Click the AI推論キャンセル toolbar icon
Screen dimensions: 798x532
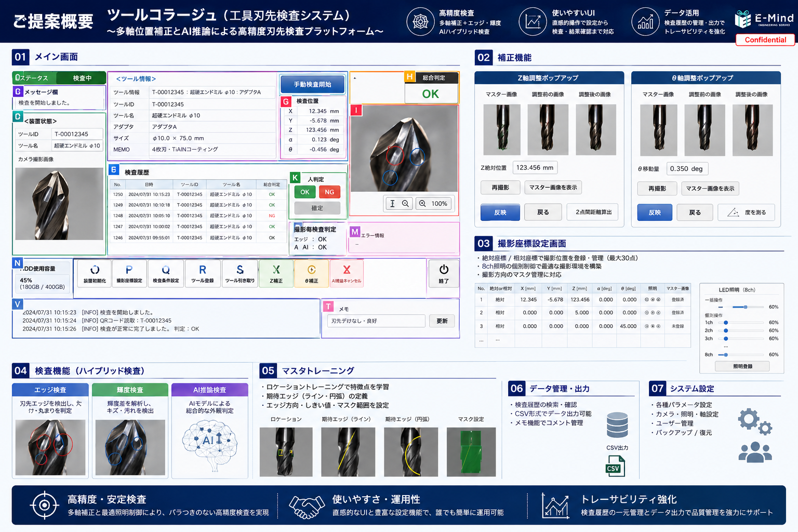[347, 273]
